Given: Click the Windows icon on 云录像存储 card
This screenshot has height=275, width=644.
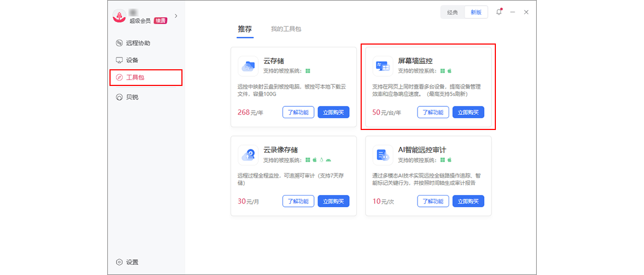Looking at the screenshot, I should click(x=308, y=160).
